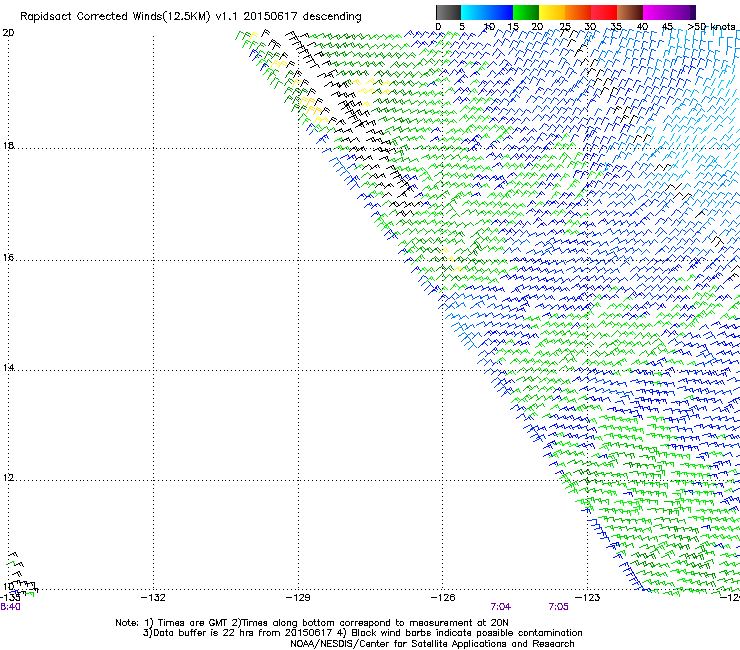Click the gray 0-5 knots legend segment
The width and height of the screenshot is (740, 650).
448,12
